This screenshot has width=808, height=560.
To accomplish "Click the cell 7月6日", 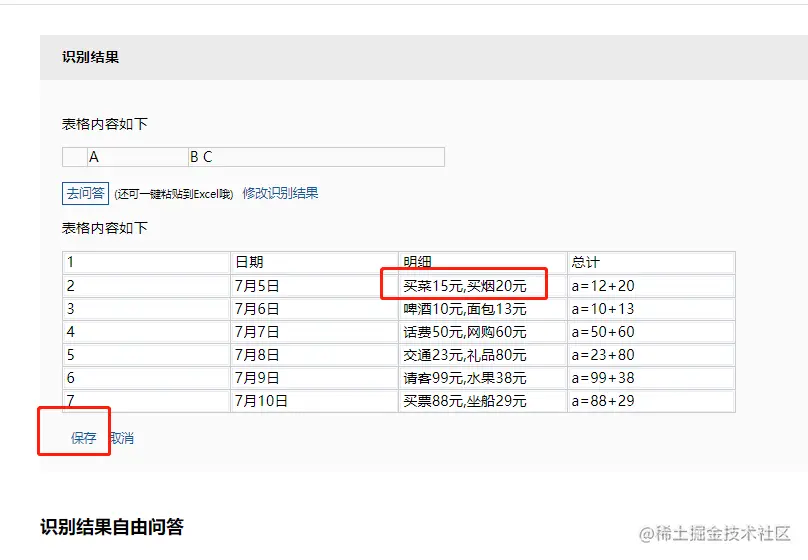I will click(314, 309).
